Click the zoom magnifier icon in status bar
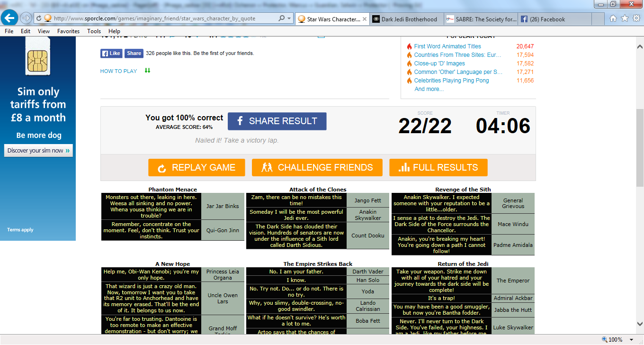 (x=604, y=339)
